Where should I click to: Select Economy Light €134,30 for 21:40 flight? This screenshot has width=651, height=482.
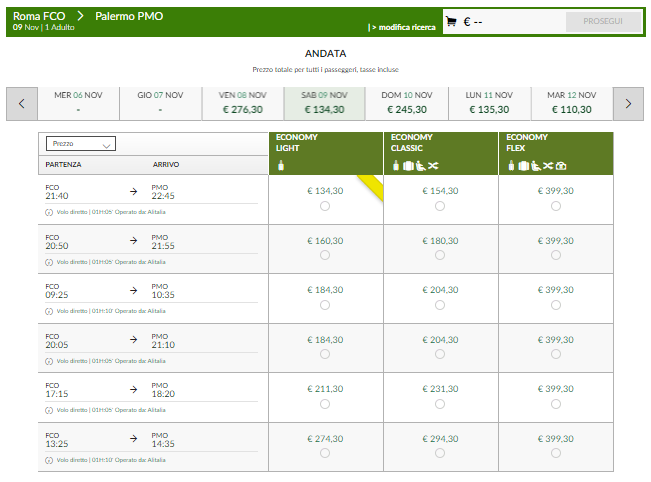(325, 206)
